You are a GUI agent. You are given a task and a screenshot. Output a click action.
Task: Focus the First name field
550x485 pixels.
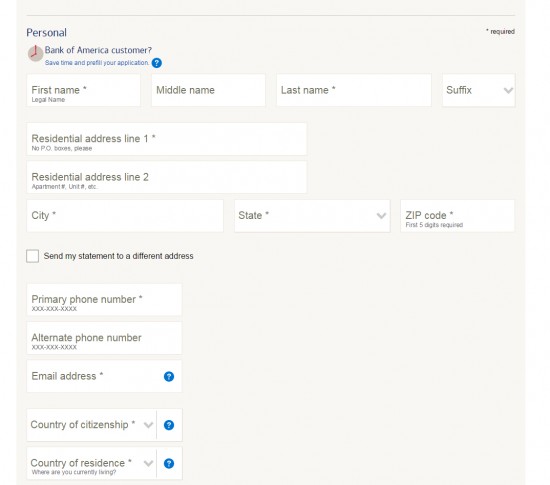(x=83, y=90)
